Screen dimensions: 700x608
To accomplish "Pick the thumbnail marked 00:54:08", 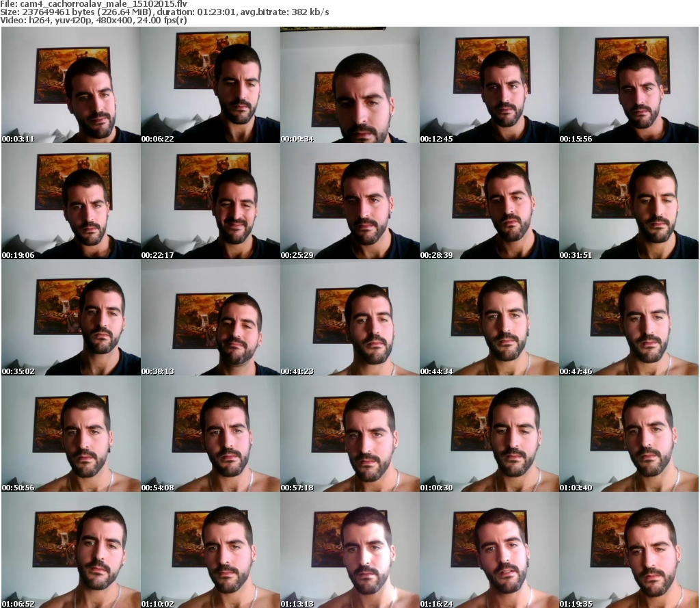I will click(211, 434).
